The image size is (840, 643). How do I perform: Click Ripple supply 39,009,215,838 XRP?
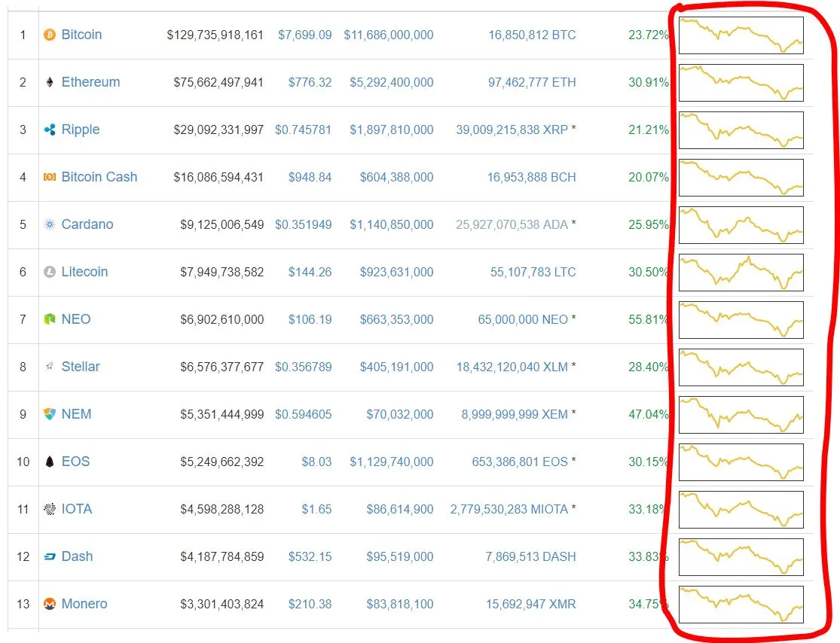tap(512, 130)
